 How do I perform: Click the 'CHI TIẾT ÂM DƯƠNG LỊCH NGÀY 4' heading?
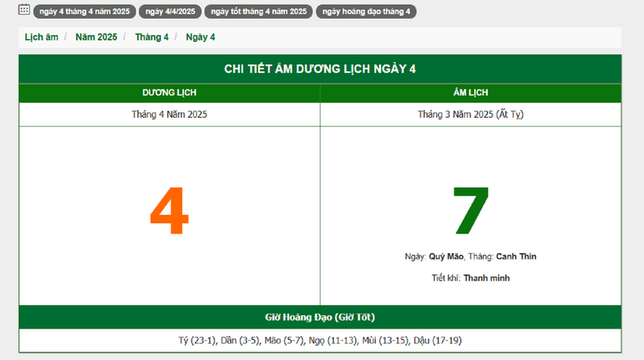pyautogui.click(x=320, y=68)
